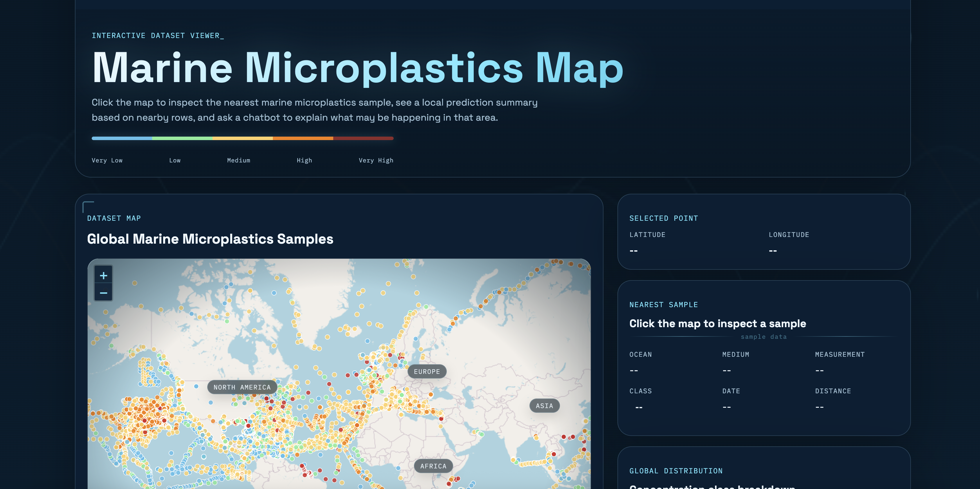
Task: Click the orange High legend segment
Action: point(303,138)
